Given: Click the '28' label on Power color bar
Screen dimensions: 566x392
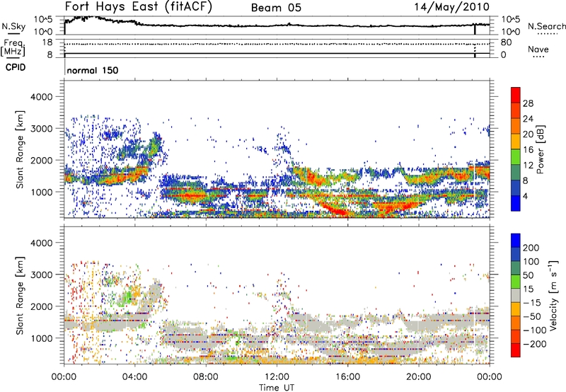Looking at the screenshot, I should point(528,103).
